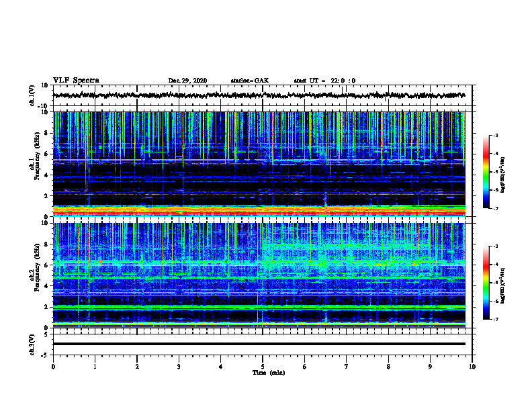Click time axis tick label "2"
Image resolution: width=532 pixels, height=411 pixels.
(x=137, y=367)
